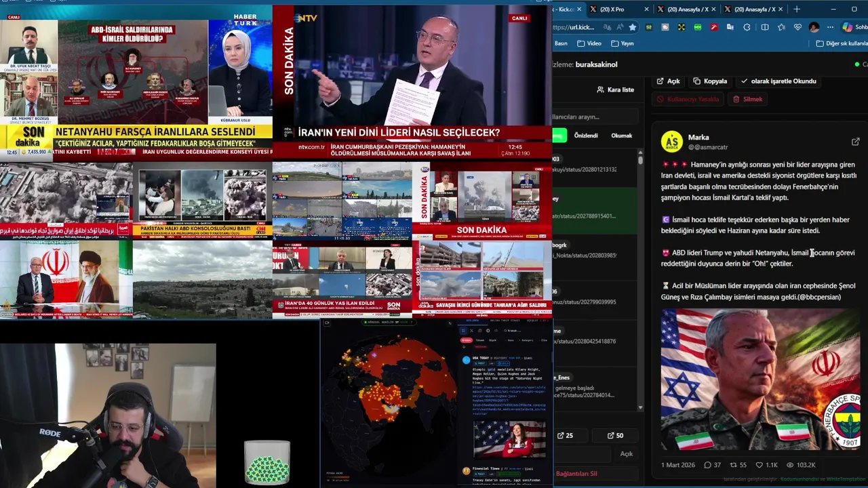Open the Yayın bookmark folder
868x488 pixels.
[623, 43]
